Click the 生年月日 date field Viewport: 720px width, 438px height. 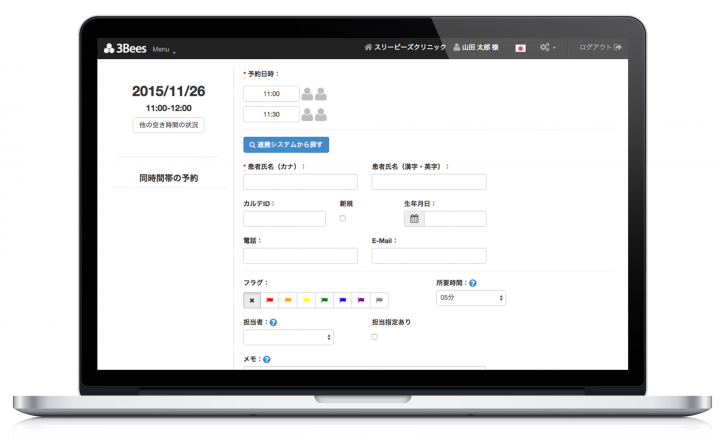(x=455, y=219)
